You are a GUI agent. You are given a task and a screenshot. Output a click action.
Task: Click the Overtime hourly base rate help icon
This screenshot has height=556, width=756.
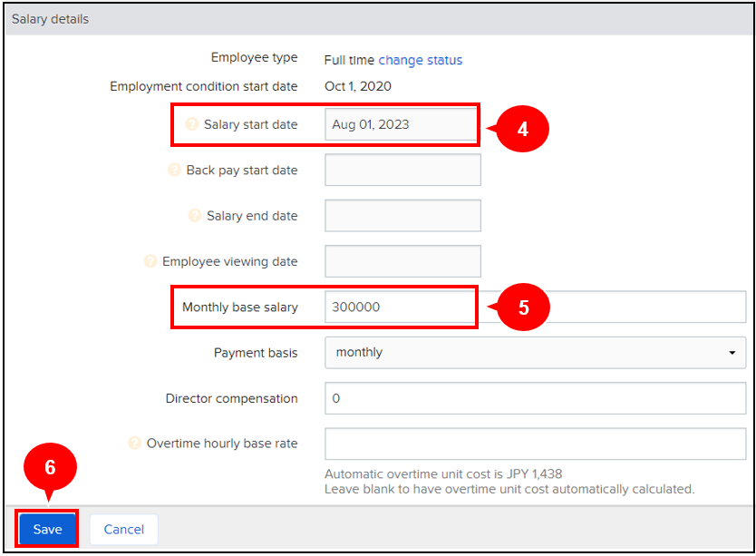[x=134, y=444]
